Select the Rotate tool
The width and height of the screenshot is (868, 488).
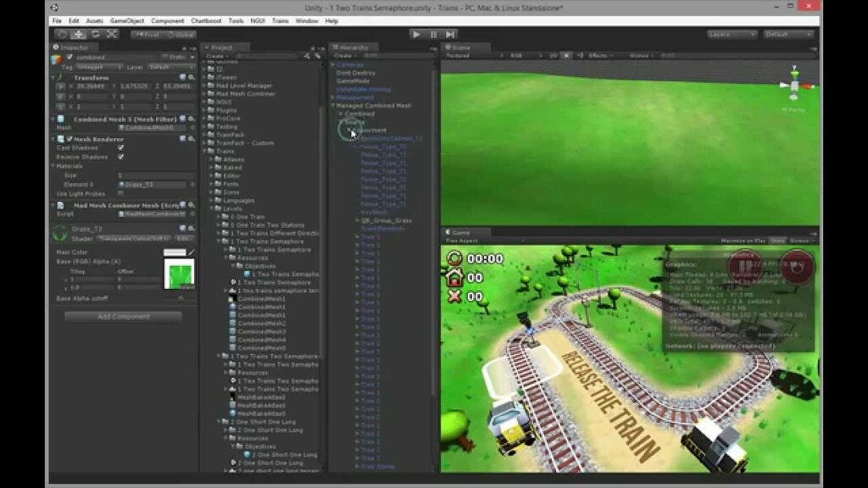coord(95,35)
